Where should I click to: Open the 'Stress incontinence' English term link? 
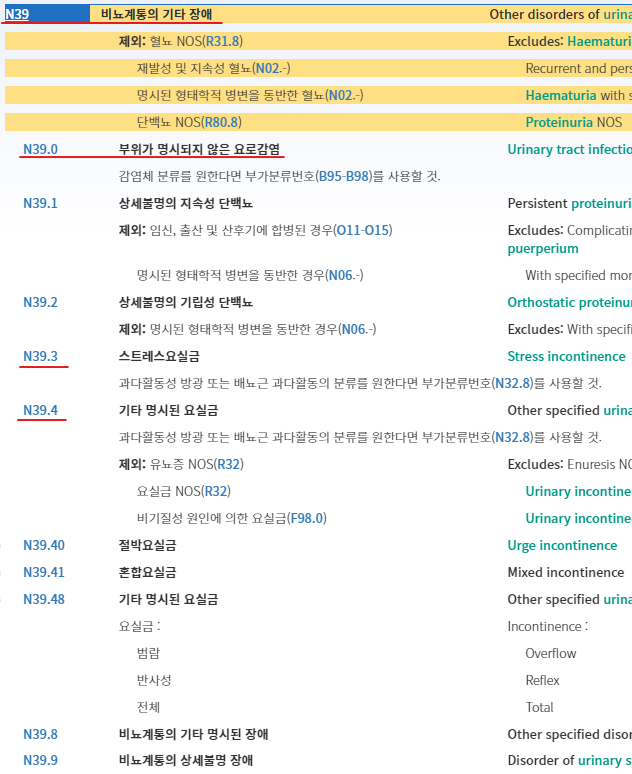tap(566, 356)
